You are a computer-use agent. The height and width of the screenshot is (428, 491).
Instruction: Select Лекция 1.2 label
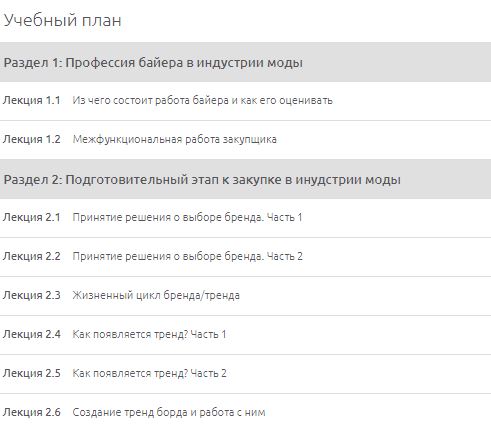click(x=32, y=139)
